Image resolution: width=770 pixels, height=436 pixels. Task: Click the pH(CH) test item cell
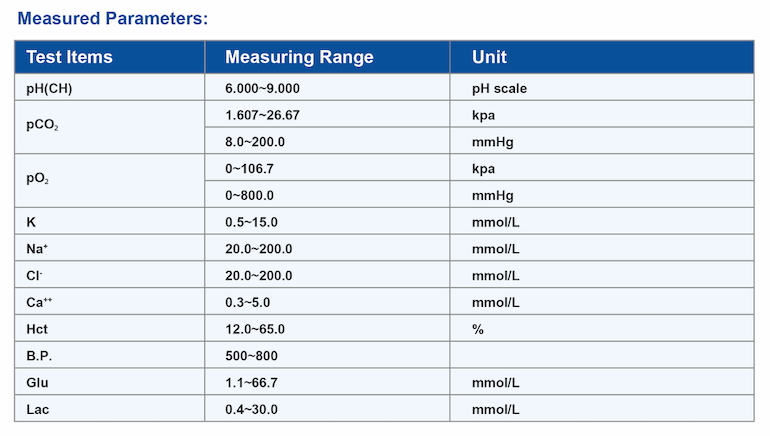click(49, 88)
